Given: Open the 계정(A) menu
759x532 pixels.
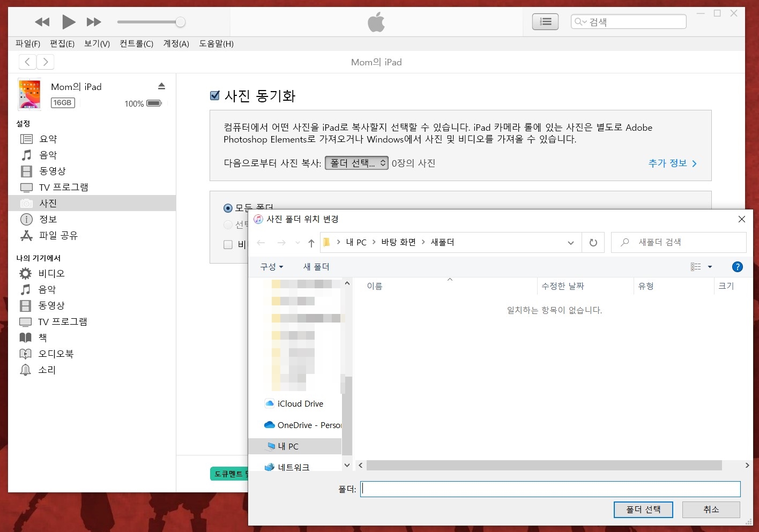Looking at the screenshot, I should pos(176,43).
